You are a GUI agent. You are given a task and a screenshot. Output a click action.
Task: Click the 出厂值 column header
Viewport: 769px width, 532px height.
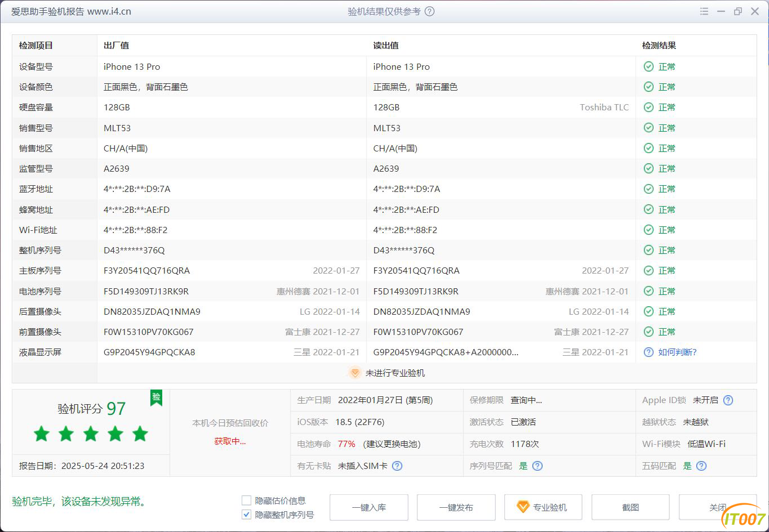pyautogui.click(x=116, y=46)
